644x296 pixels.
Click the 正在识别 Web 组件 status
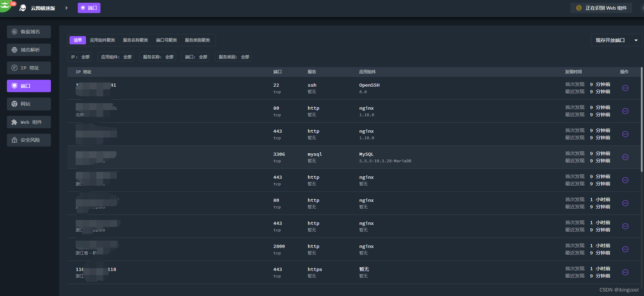(601, 8)
